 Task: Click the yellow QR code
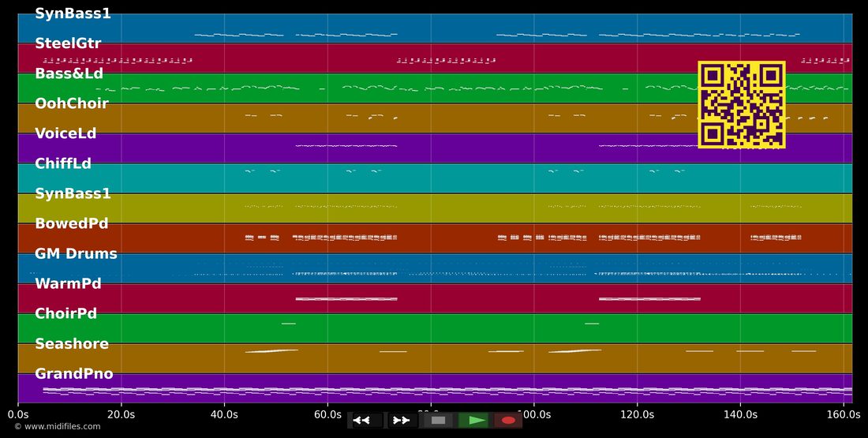tap(742, 105)
